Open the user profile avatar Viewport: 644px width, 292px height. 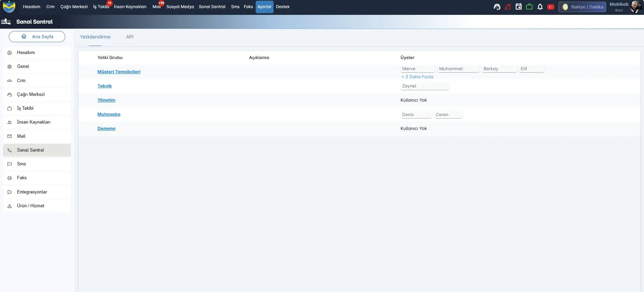[635, 7]
